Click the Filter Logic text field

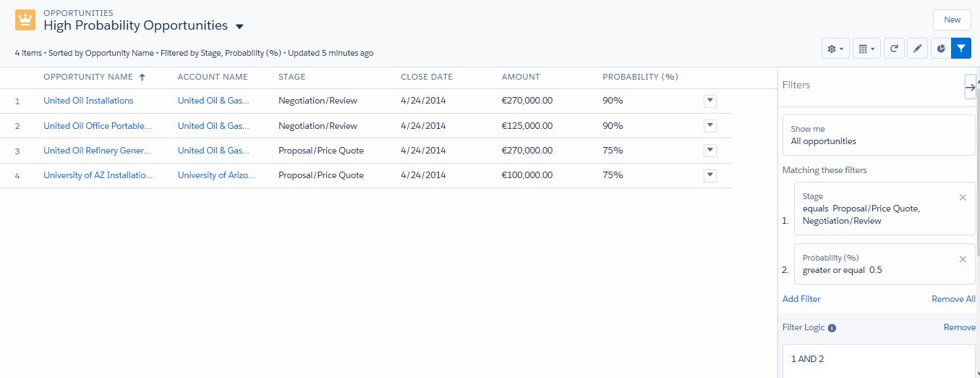(879, 359)
